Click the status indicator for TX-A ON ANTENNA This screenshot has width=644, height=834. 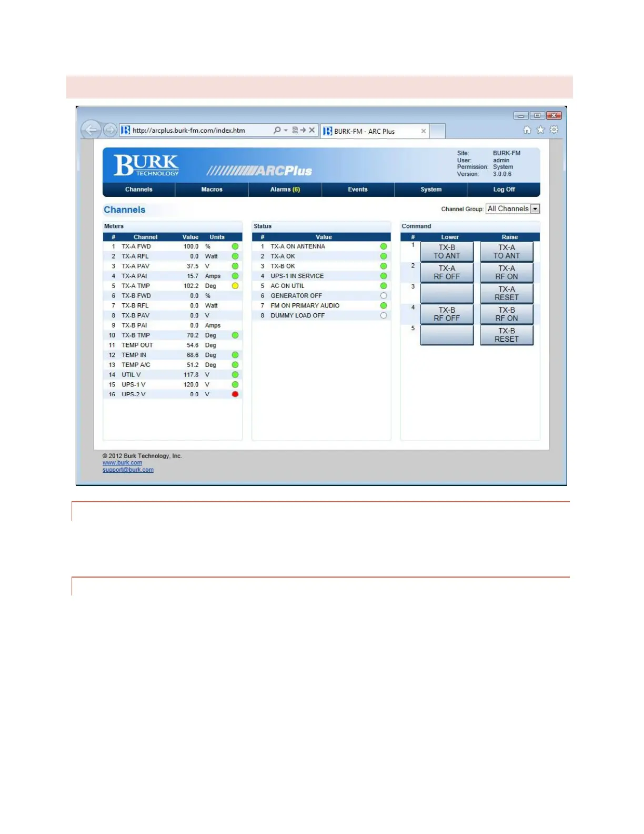point(384,246)
